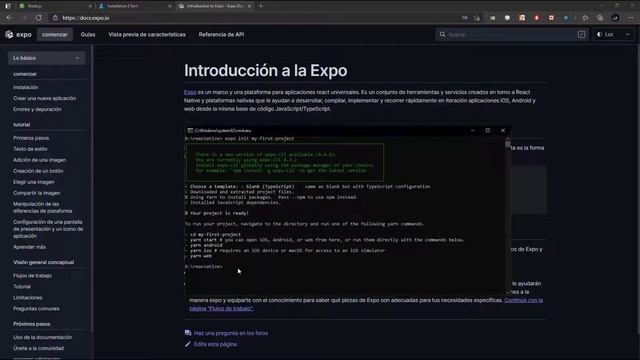Click the tutorial section heading in sidebar
Image resolution: width=640 pixels, height=360 pixels.
(x=21, y=124)
